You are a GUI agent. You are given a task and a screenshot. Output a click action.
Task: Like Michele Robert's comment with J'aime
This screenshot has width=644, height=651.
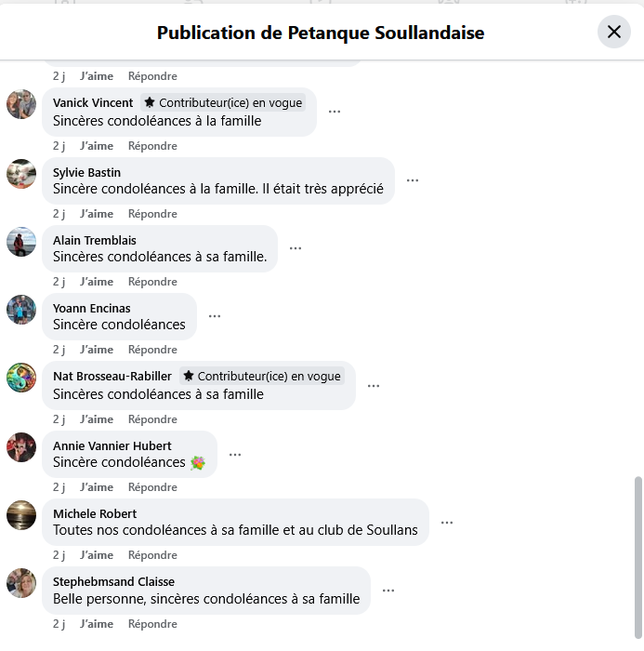97,555
